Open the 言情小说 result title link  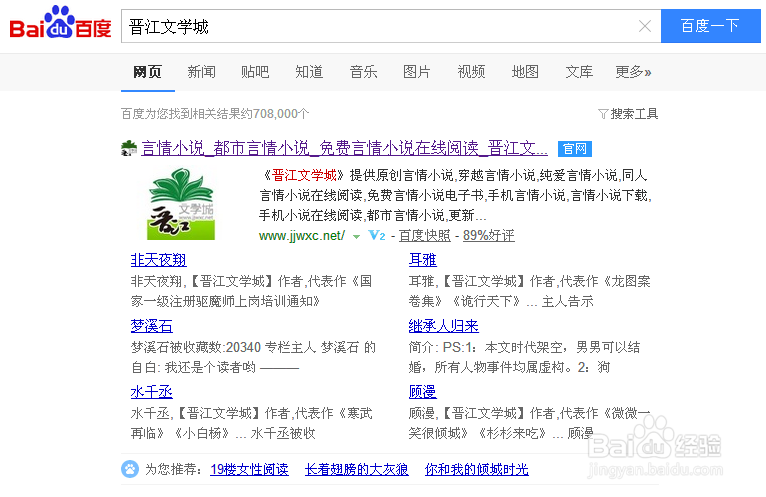[344, 148]
